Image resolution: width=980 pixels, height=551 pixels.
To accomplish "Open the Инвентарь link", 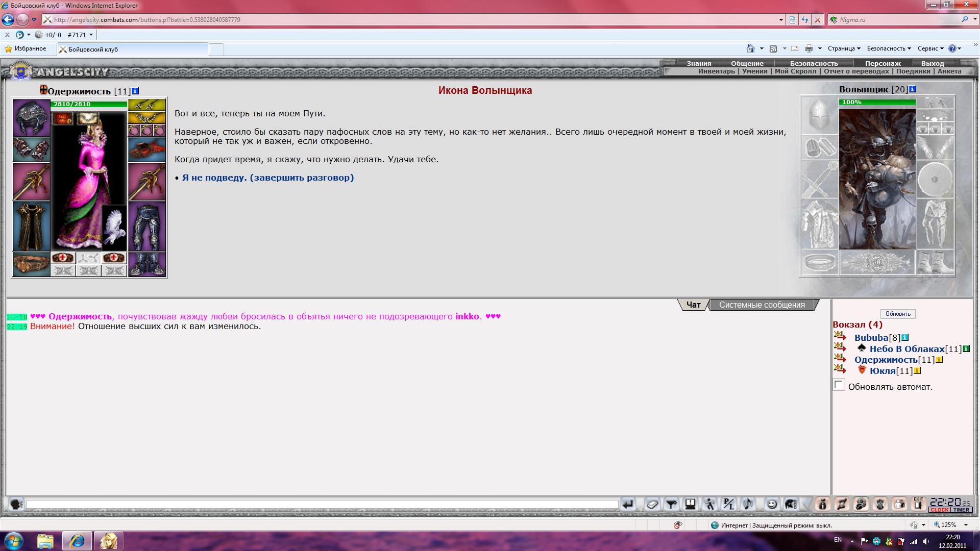I will coord(717,71).
